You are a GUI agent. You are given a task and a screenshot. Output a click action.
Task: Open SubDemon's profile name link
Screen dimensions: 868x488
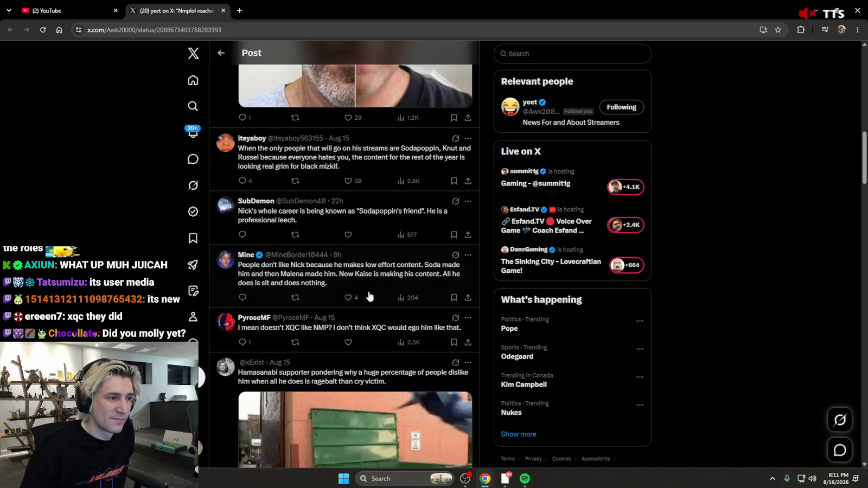256,201
